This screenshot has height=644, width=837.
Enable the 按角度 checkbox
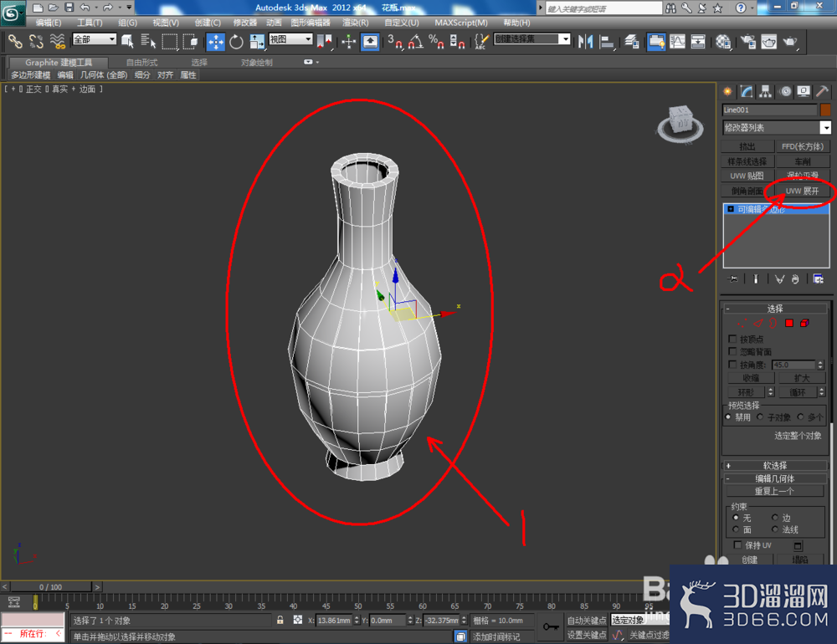tap(732, 365)
